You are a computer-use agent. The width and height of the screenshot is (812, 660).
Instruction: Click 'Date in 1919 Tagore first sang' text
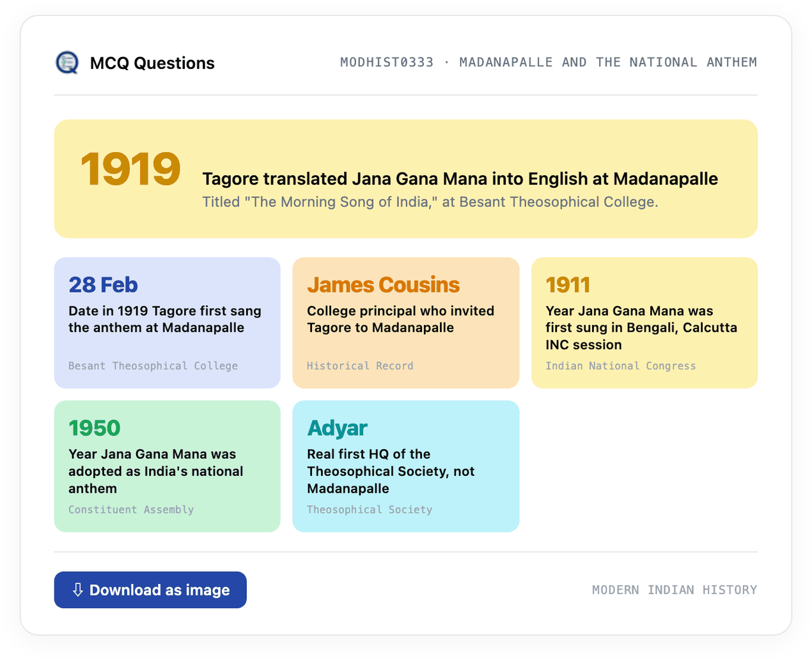(x=165, y=319)
